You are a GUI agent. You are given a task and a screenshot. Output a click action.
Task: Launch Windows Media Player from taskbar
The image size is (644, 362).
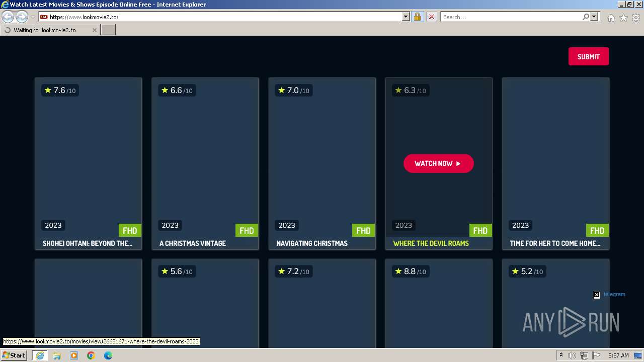point(74,355)
